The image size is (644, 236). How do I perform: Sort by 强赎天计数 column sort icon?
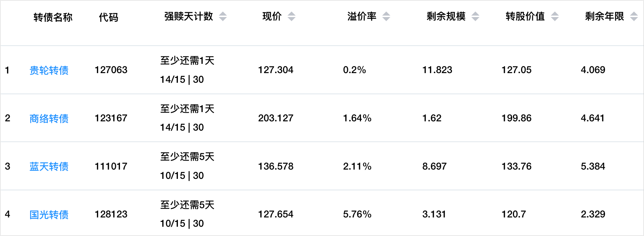(x=223, y=17)
